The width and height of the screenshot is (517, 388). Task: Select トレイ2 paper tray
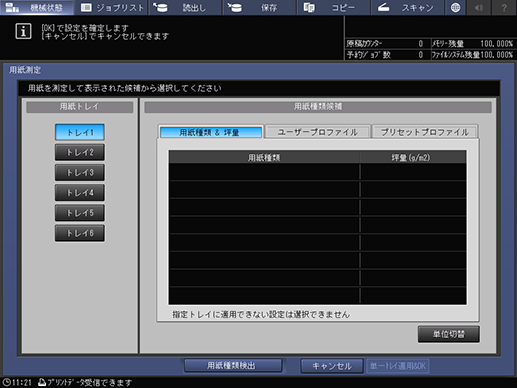[80, 152]
